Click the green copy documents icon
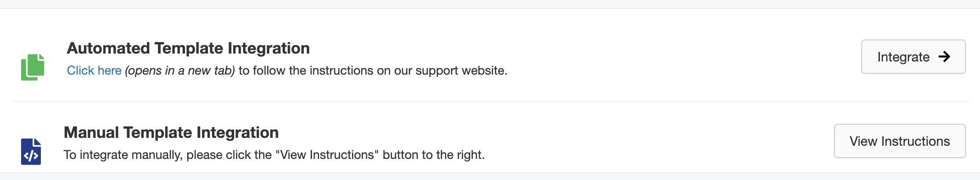 tap(33, 67)
